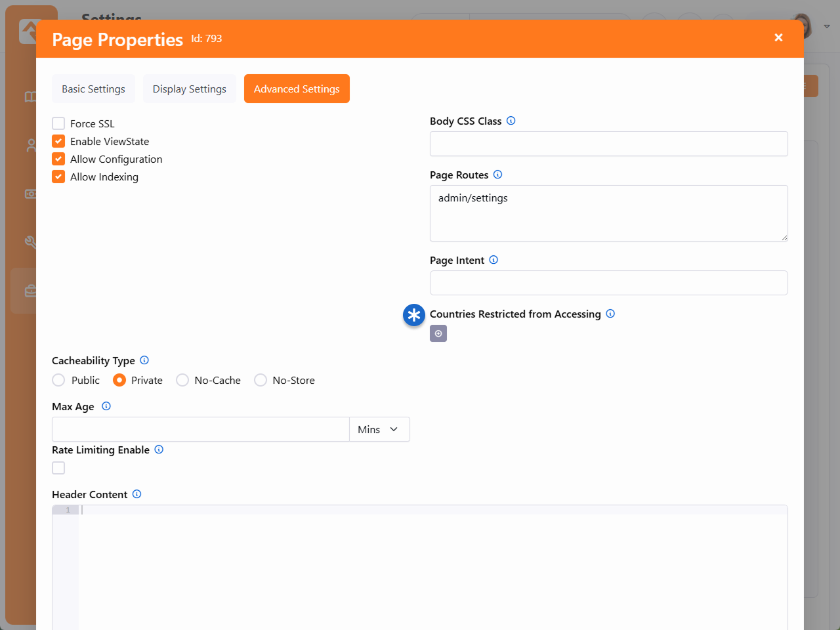Click into the Body CSS Class field

pos(608,144)
